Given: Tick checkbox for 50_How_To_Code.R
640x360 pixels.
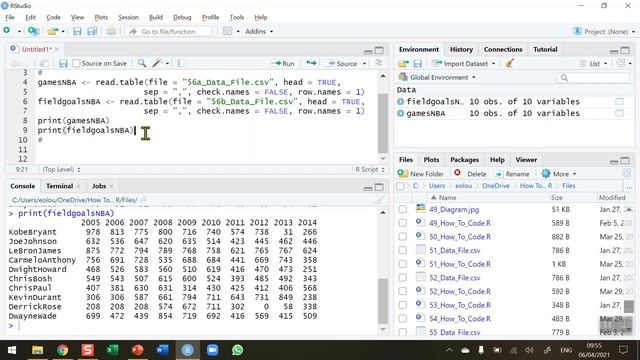Looking at the screenshot, I should click(403, 237).
